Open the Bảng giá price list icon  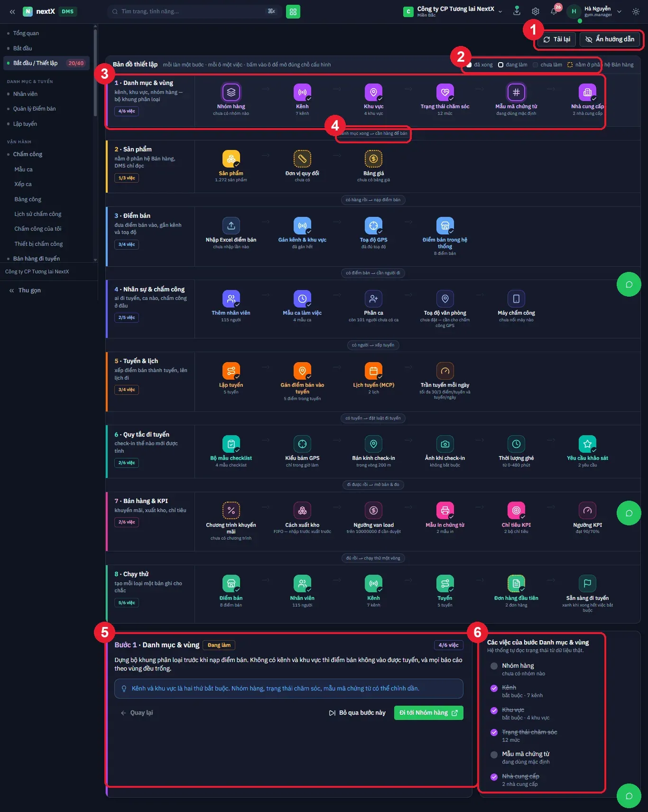(373, 159)
